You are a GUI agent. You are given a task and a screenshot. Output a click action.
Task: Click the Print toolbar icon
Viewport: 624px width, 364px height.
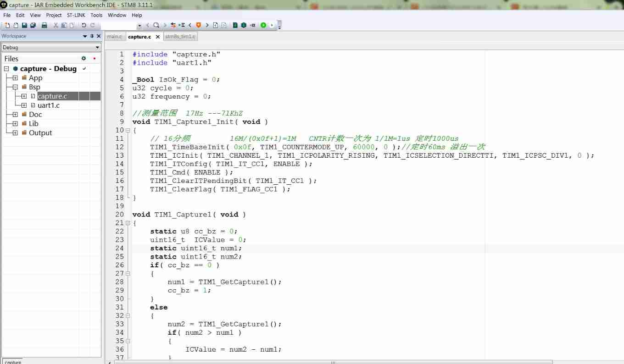[45, 25]
